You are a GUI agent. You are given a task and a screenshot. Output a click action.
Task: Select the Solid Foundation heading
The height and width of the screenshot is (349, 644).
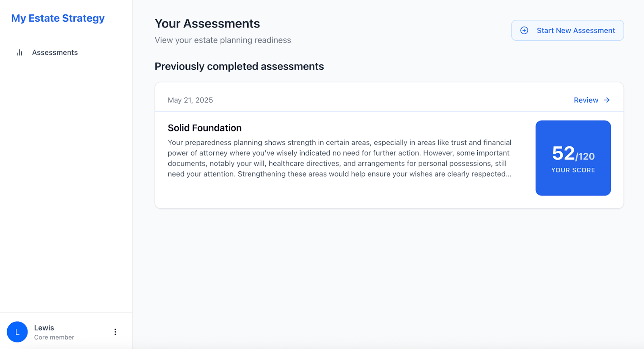click(x=204, y=128)
